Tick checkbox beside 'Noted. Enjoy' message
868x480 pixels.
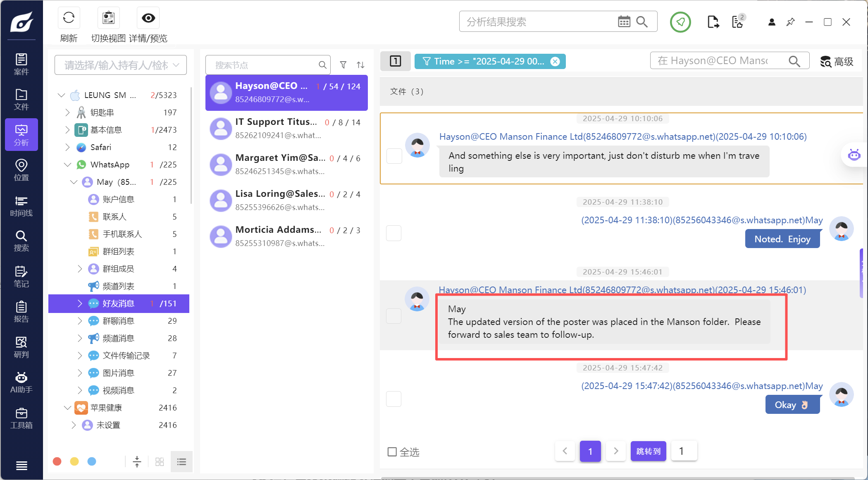coord(393,233)
